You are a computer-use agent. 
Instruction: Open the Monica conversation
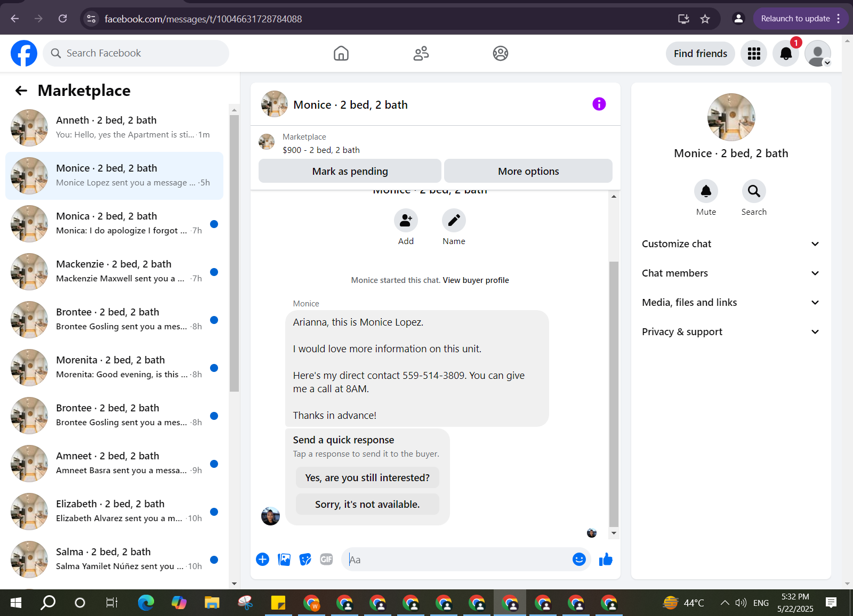pyautogui.click(x=114, y=224)
